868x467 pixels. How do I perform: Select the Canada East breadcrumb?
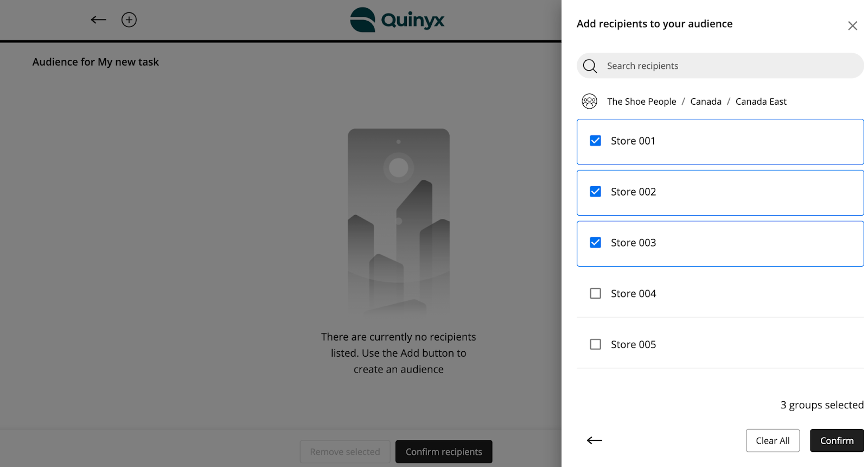(761, 102)
